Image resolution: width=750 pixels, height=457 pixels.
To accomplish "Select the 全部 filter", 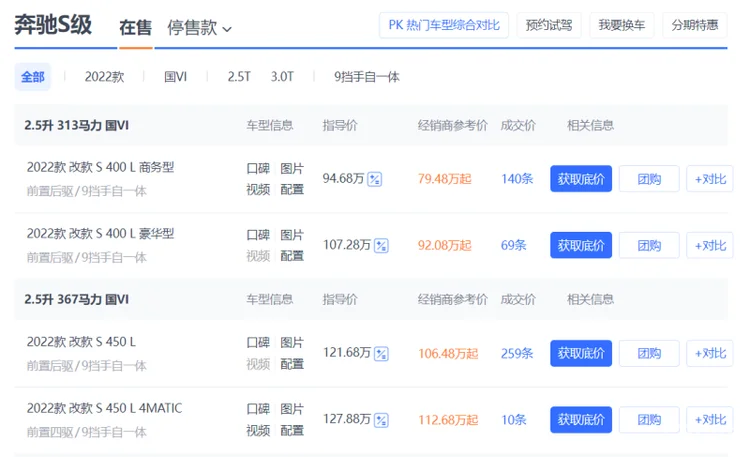I will pyautogui.click(x=33, y=77).
